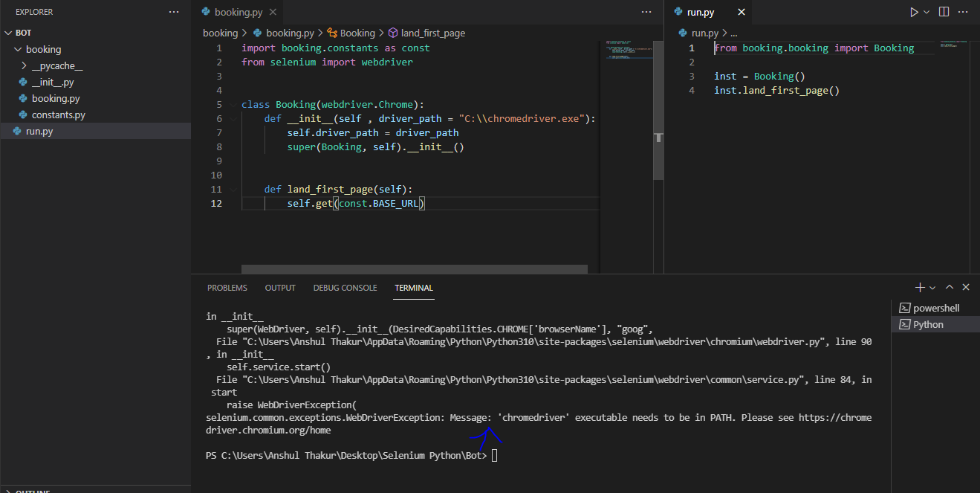The image size is (980, 493).
Task: Fold the land_first_page method
Action: coord(233,190)
